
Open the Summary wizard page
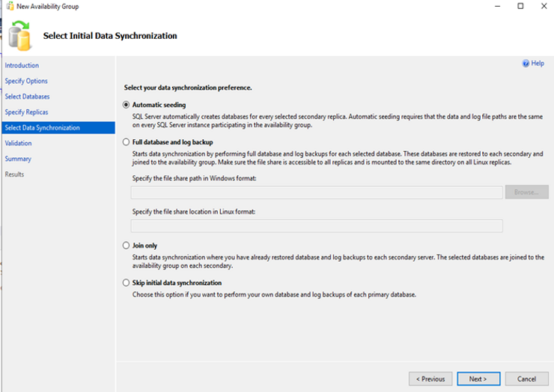(x=18, y=159)
